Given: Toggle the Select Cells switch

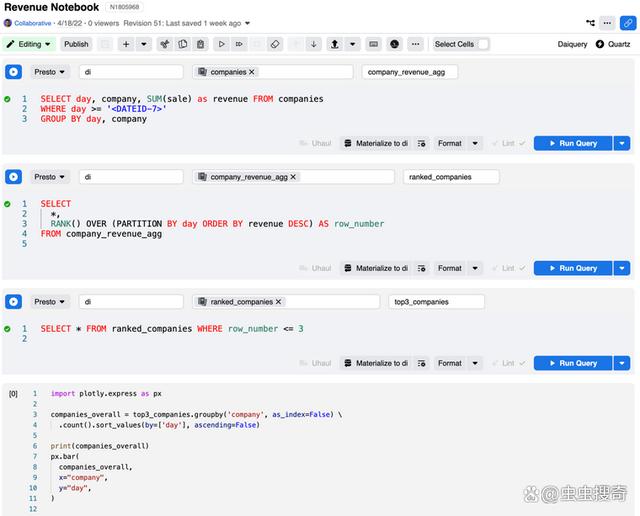Looking at the screenshot, I should click(483, 44).
